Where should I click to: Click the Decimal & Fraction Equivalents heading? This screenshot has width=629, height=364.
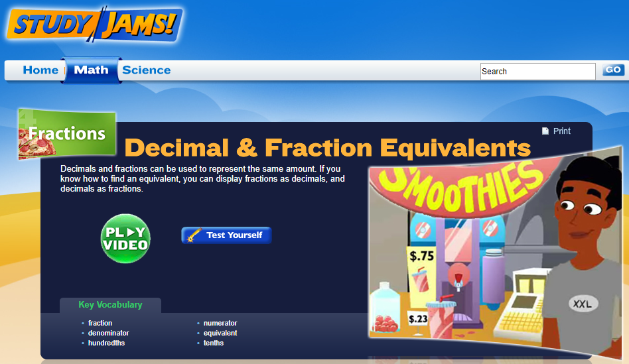coord(327,148)
